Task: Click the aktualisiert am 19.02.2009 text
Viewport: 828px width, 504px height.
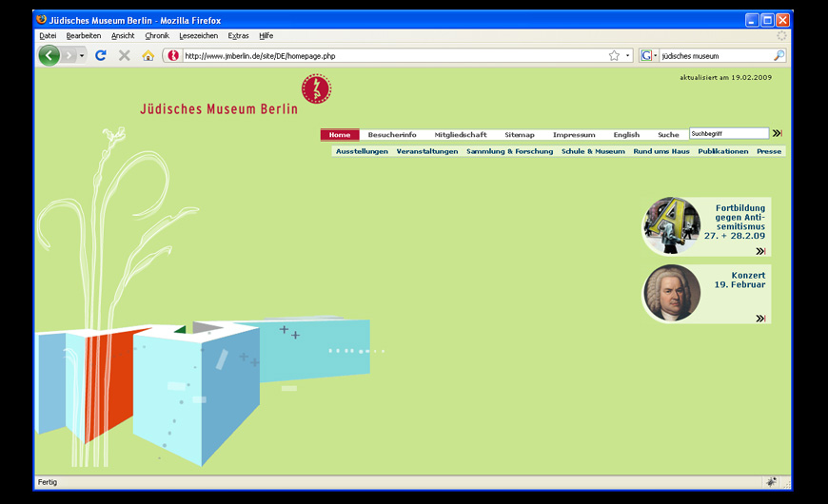Action: coord(725,77)
